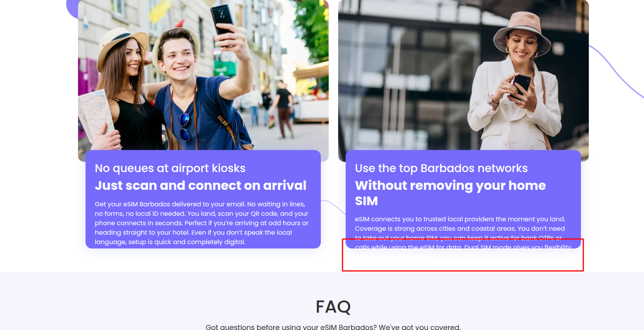644x330 pixels.
Task: Click the "Use the top Barbados networks" heading
Action: point(441,168)
